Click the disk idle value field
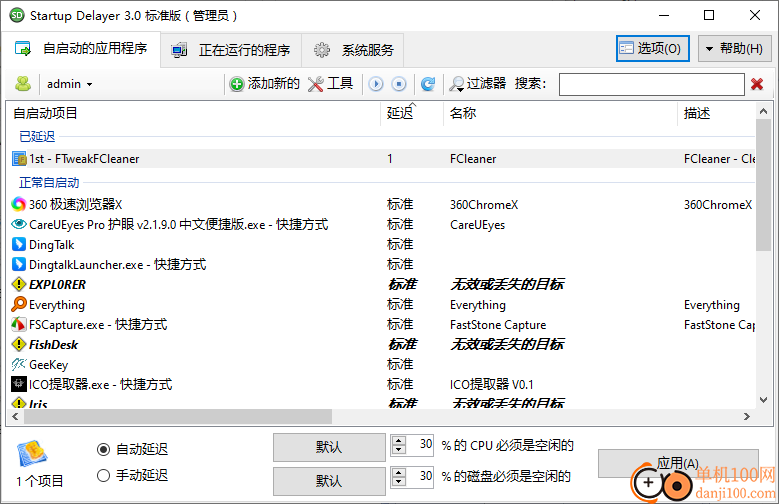This screenshot has width=779, height=504. (x=420, y=476)
